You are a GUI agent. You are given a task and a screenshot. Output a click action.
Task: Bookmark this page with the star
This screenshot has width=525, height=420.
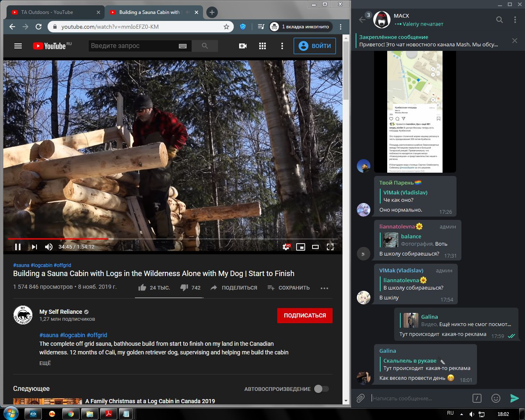pyautogui.click(x=226, y=27)
